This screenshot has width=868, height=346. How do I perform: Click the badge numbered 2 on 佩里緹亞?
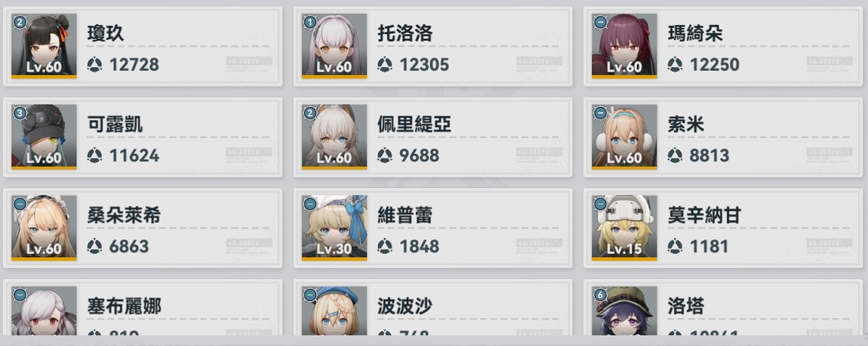(x=310, y=113)
